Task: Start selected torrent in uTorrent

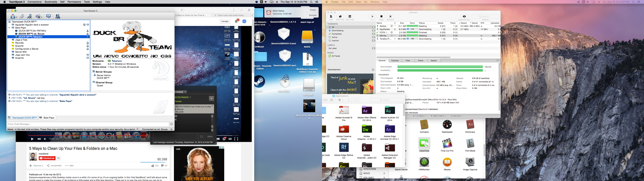Action: point(372,16)
